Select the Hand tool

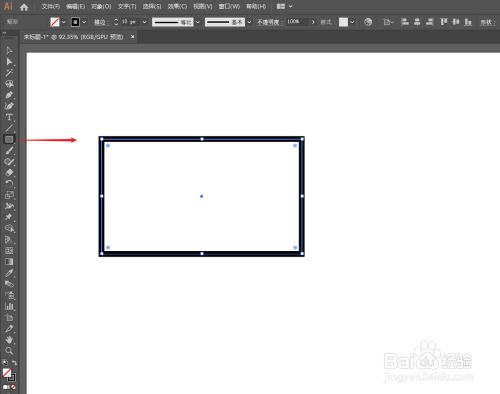[x=9, y=340]
